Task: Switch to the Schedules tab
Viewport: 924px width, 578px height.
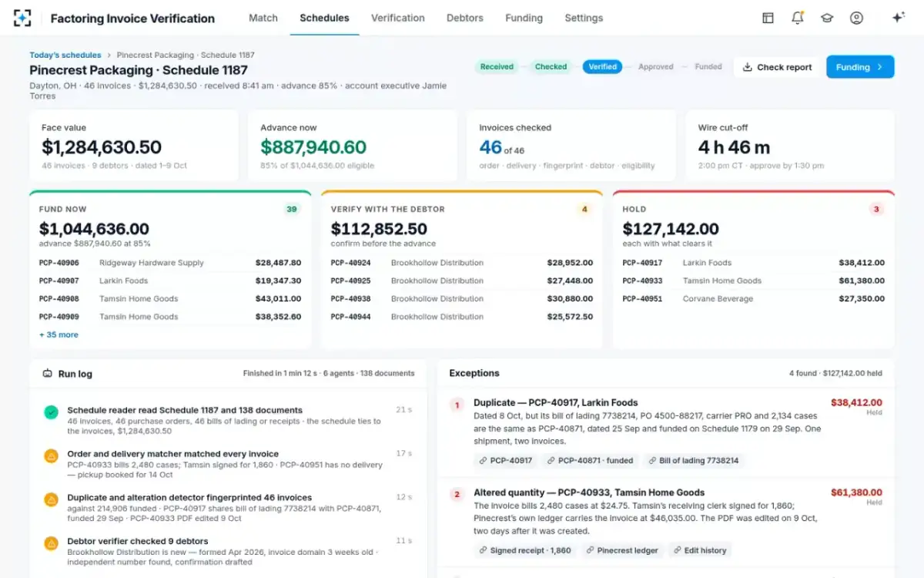Action: pos(324,18)
